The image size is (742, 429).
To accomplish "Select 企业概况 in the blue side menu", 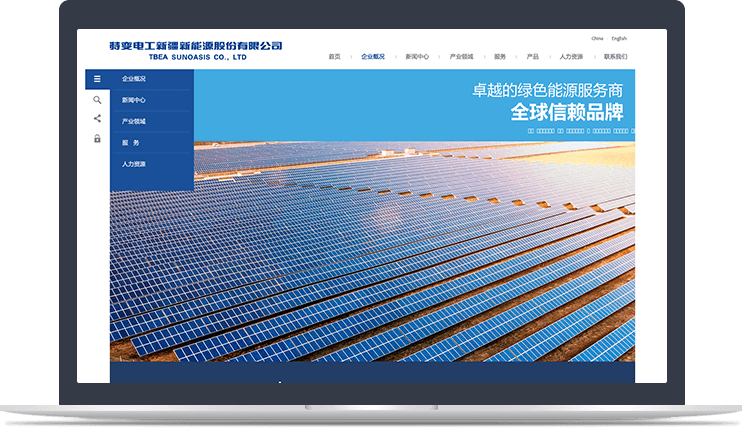I will (x=134, y=78).
